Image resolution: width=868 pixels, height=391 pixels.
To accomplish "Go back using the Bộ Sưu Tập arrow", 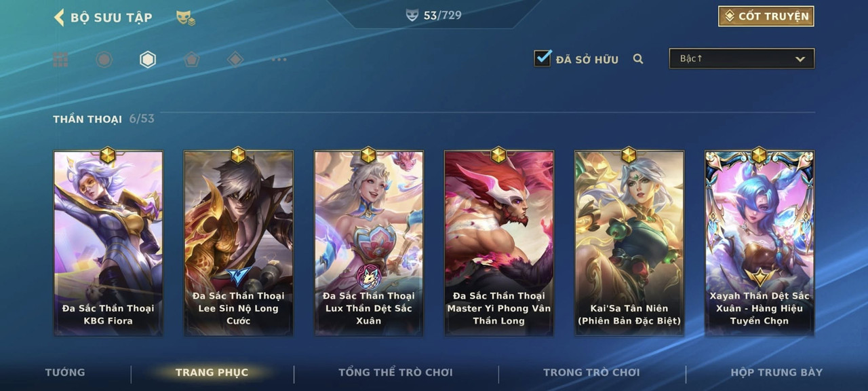I will [x=59, y=18].
